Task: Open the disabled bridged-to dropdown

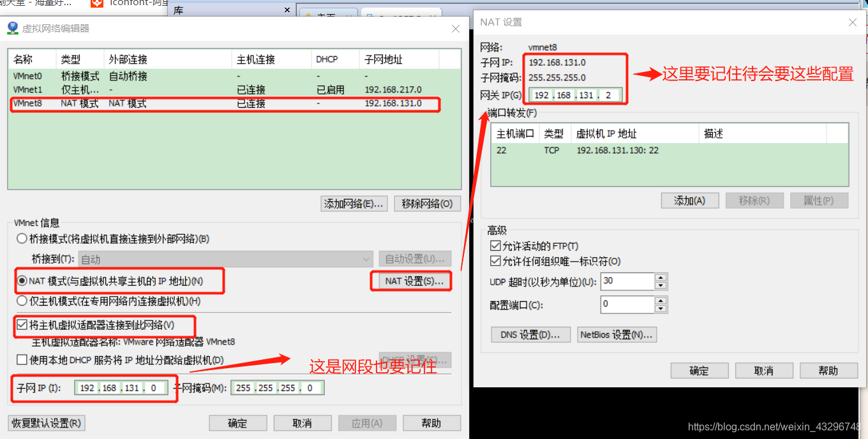Action: tap(225, 259)
